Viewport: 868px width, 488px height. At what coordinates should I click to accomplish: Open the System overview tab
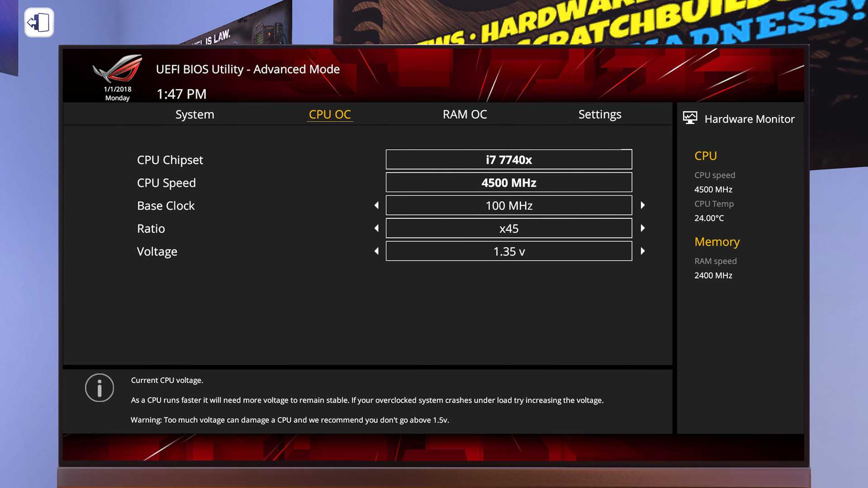coord(194,114)
